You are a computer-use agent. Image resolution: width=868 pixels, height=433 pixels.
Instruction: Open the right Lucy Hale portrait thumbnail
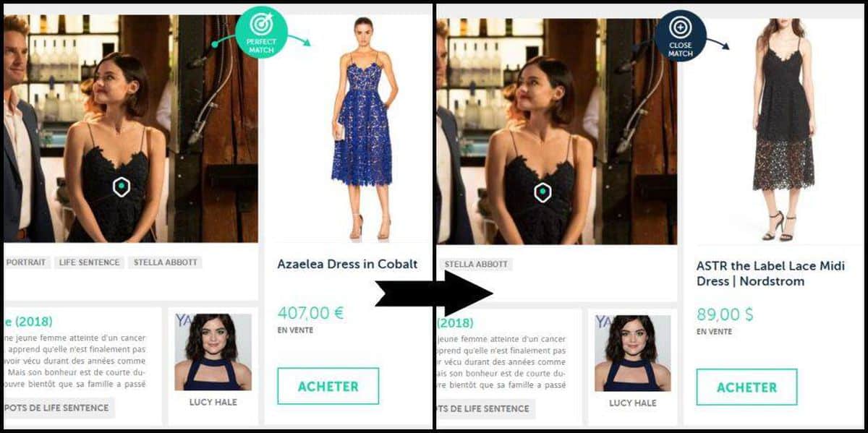tap(633, 353)
